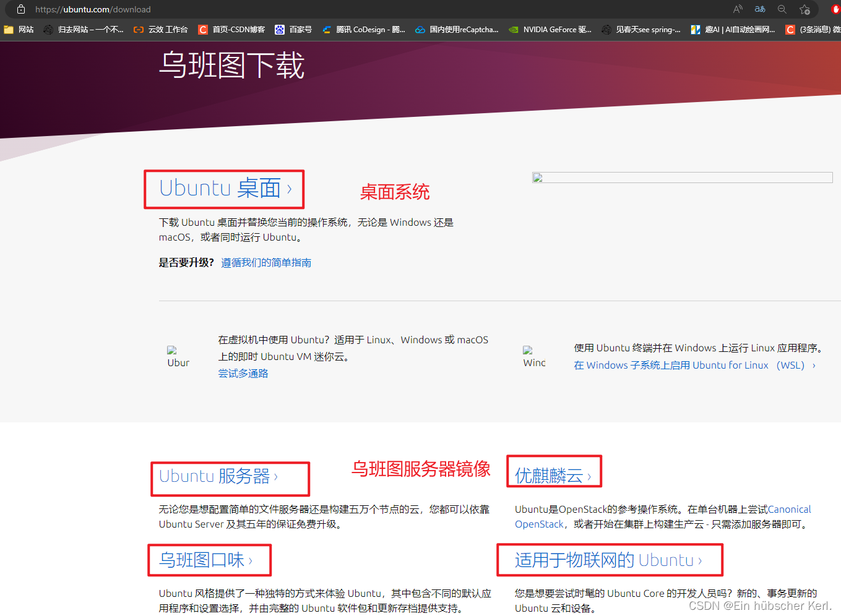Screen dimensions: 841x616
Task: Open the Ubuntu 桌面 heading link
Action: (225, 188)
